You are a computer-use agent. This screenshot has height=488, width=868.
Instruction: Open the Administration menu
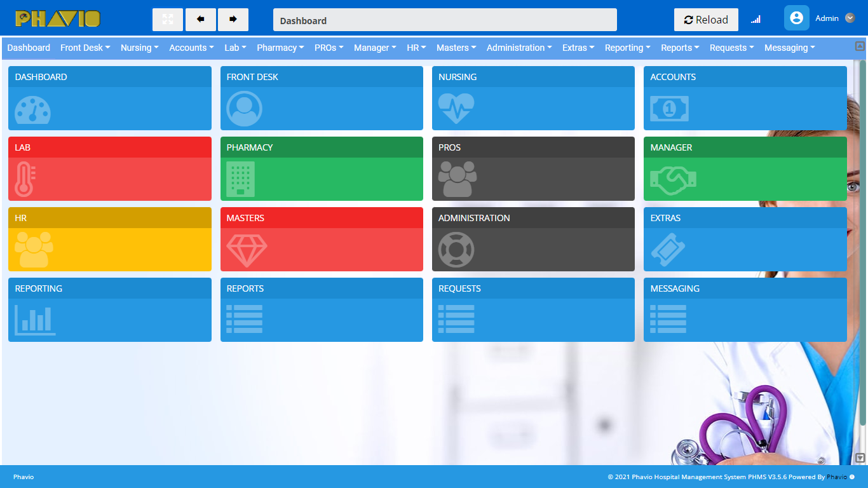519,48
